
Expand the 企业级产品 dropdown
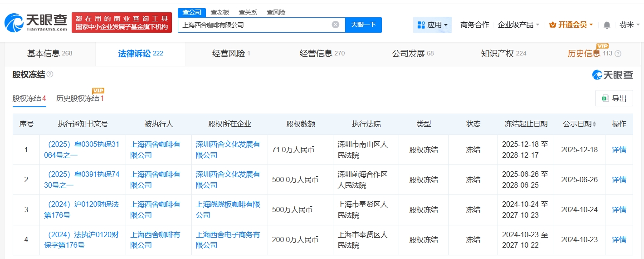[518, 25]
